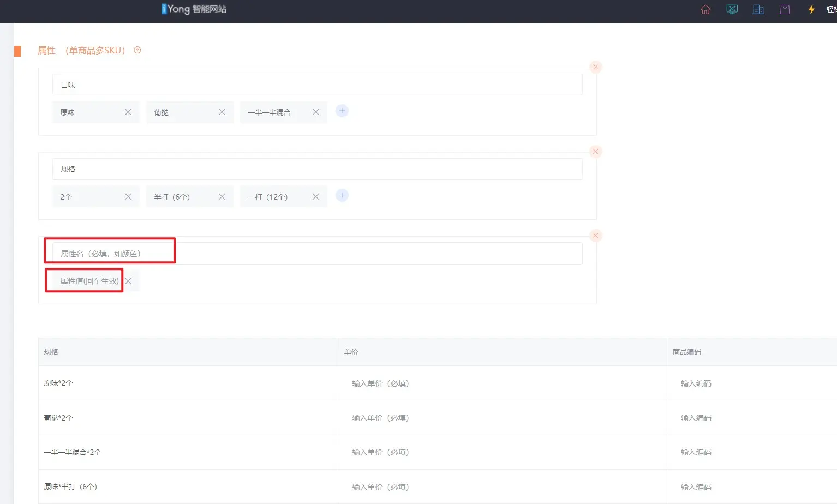Remove the 一打（12个）spec value
The width and height of the screenshot is (837, 504).
click(x=316, y=197)
